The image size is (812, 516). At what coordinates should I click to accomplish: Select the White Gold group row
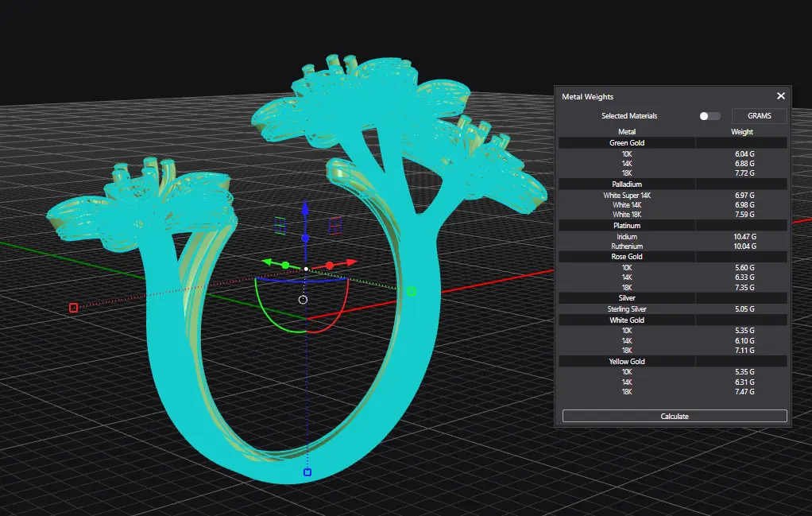coord(673,320)
